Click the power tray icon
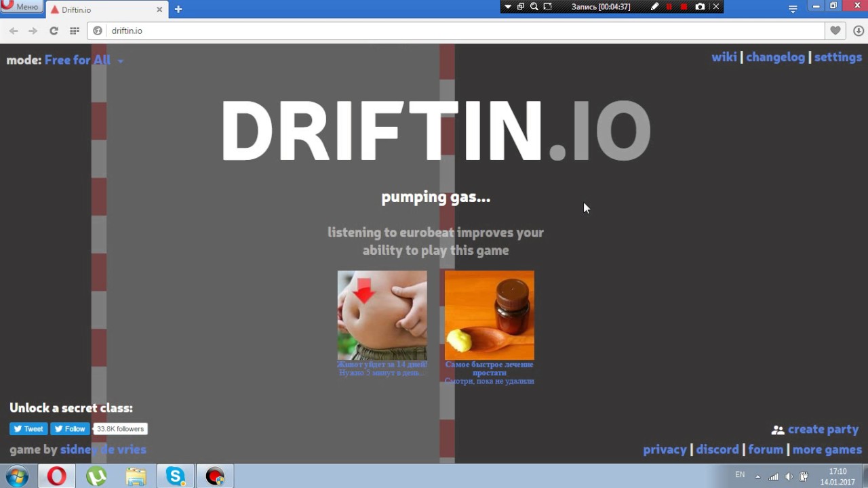 [x=804, y=476]
